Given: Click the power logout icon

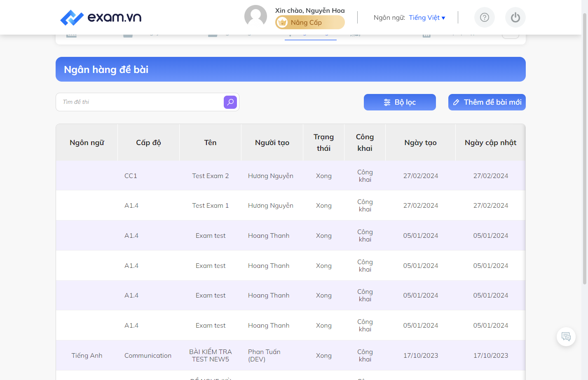Looking at the screenshot, I should coord(515,17).
